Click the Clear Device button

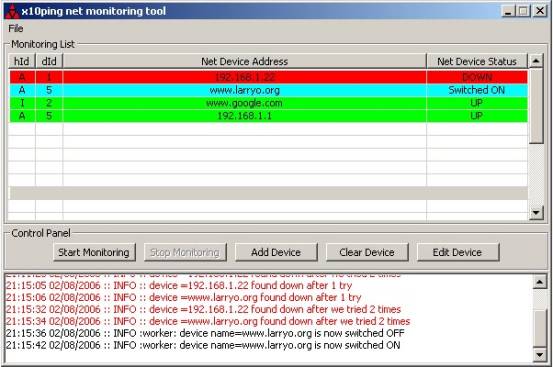point(367,252)
